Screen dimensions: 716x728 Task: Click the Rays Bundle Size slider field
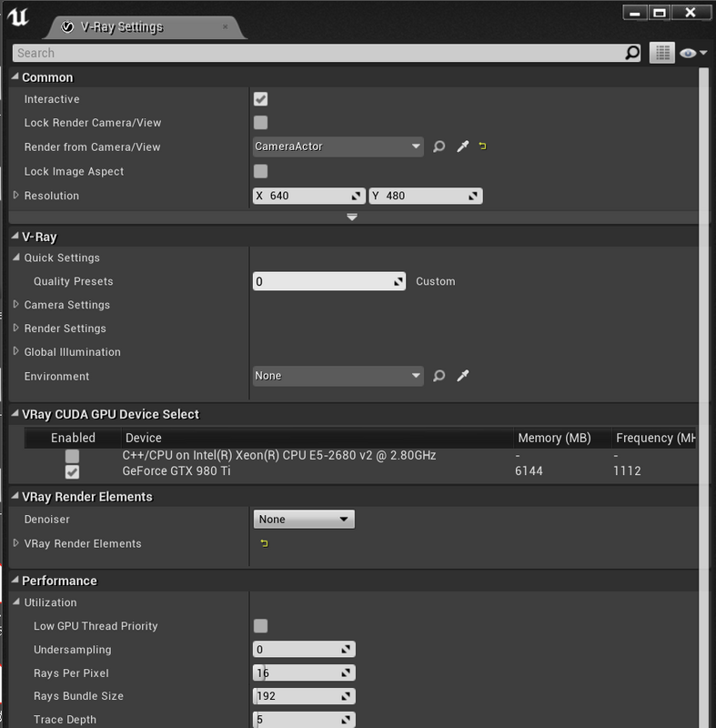(304, 696)
